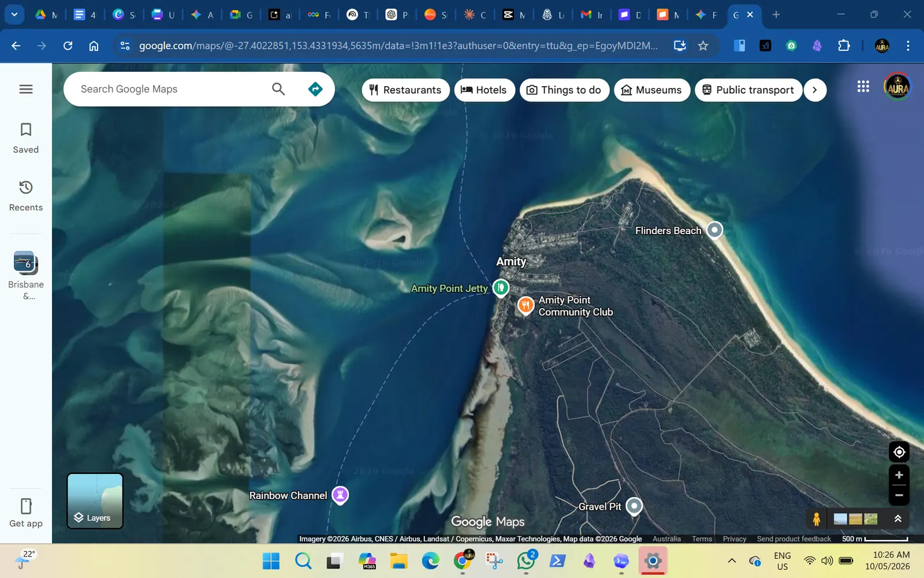This screenshot has height=578, width=924.
Task: Zoom out on the map
Action: coord(899,495)
